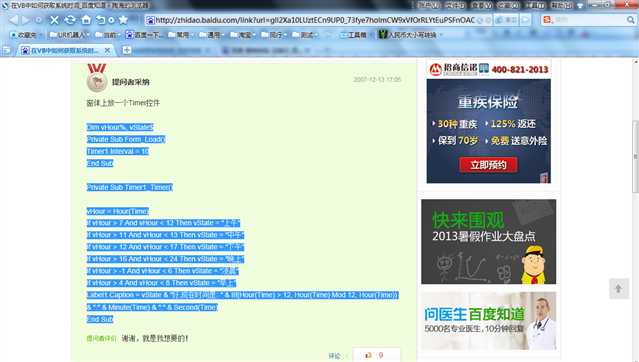Expand the 测试 bookmark folder
The width and height of the screenshot is (639, 362).
tap(304, 35)
